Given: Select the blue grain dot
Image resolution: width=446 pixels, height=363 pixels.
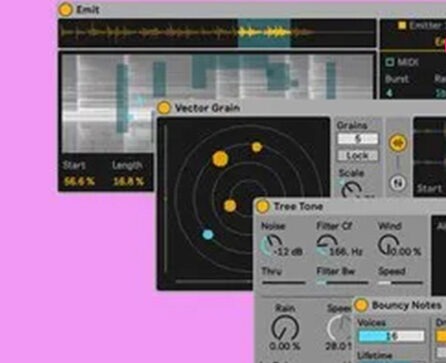Looking at the screenshot, I should pyautogui.click(x=208, y=235).
